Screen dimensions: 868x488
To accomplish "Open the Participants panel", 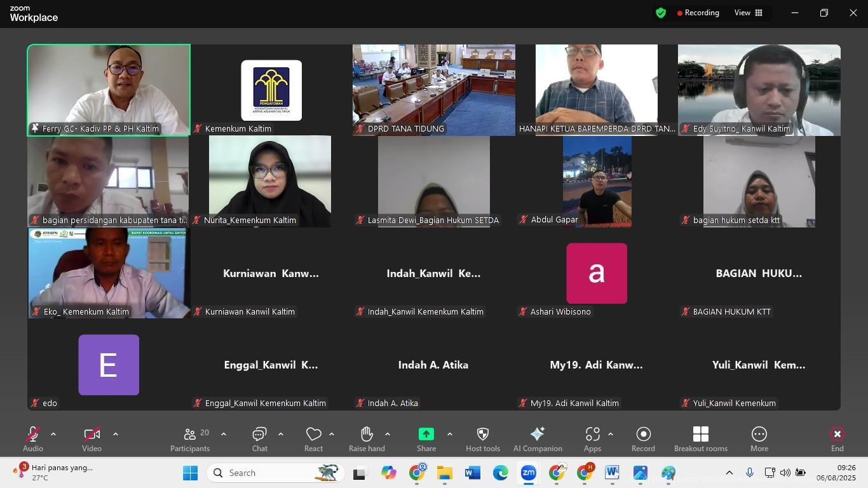I will click(189, 439).
